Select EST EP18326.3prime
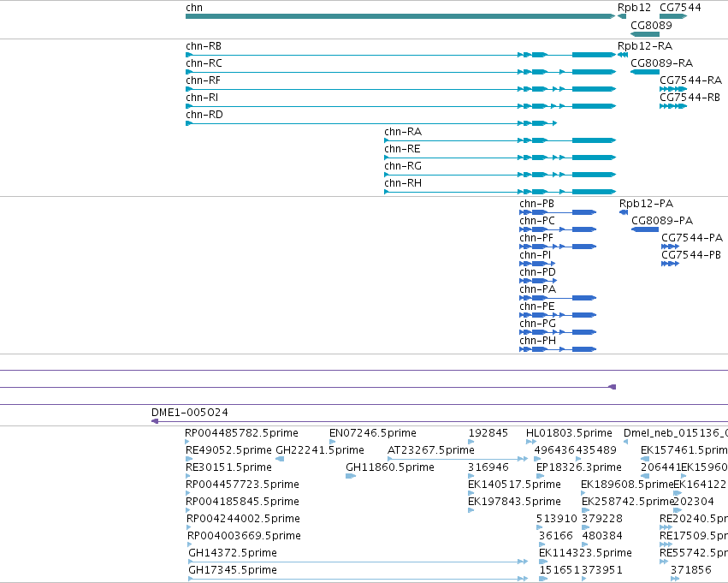 point(579,467)
